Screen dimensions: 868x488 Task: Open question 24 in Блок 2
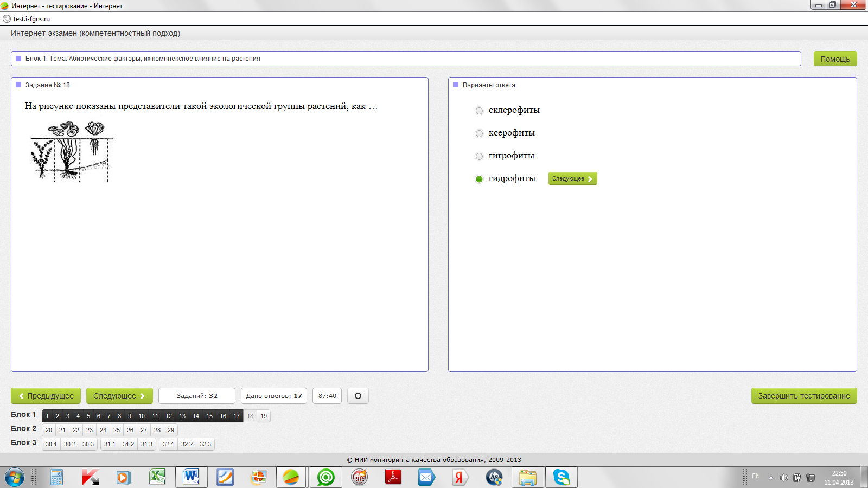pyautogui.click(x=103, y=430)
